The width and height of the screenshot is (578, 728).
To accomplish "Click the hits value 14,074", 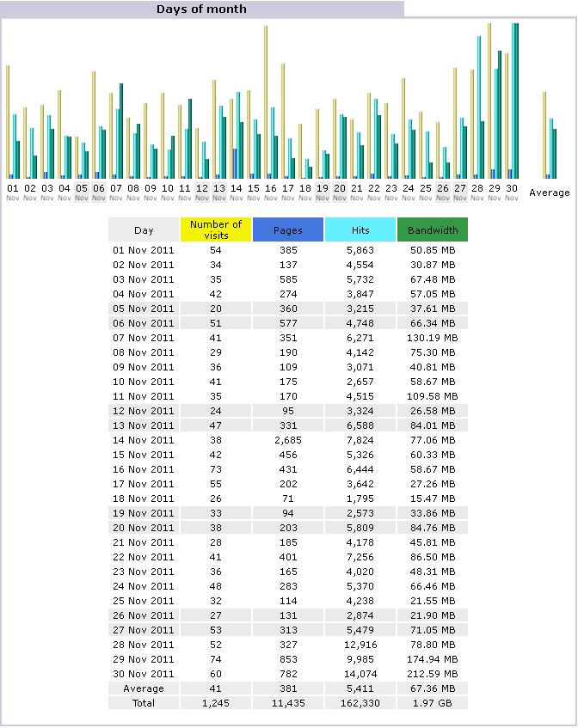I will tap(360, 674).
